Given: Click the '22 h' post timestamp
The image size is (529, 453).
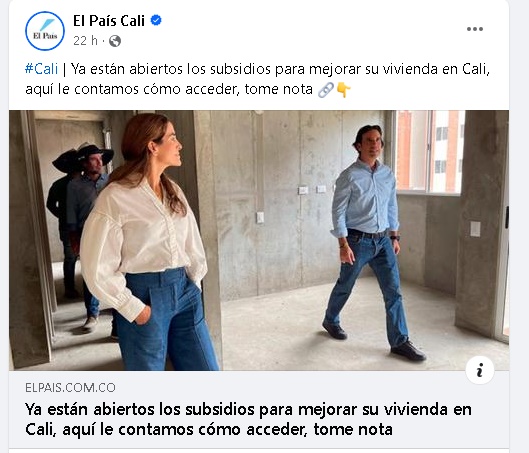Looking at the screenshot, I should tap(85, 41).
